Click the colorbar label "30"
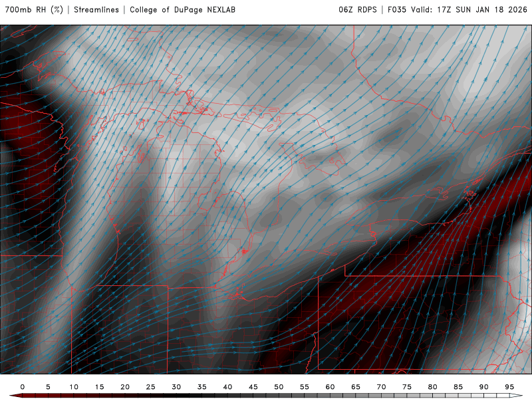Viewport: 532px width, 399px height. tap(176, 387)
